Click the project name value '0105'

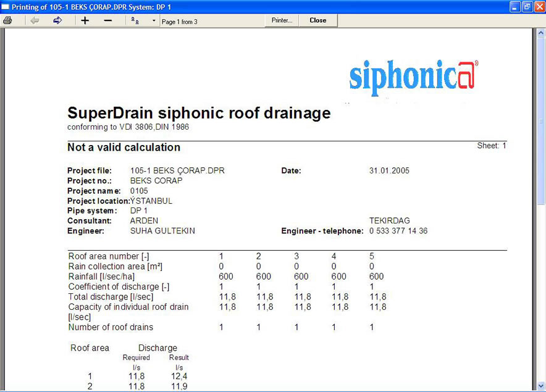(139, 191)
